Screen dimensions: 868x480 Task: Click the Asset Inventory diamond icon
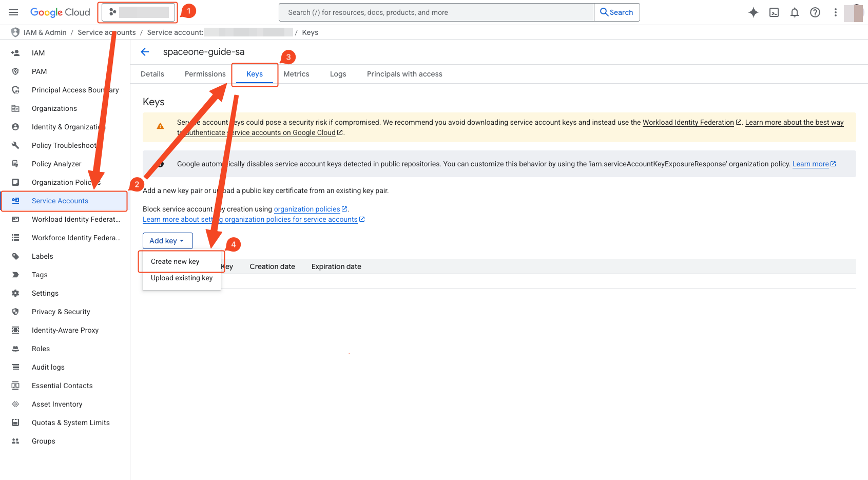point(15,404)
